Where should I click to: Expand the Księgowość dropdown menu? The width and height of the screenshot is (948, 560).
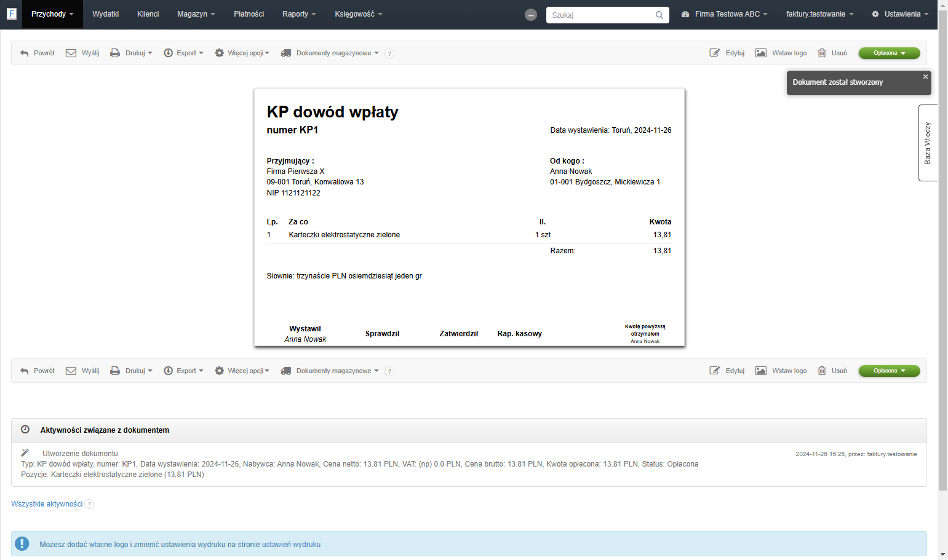pos(359,14)
